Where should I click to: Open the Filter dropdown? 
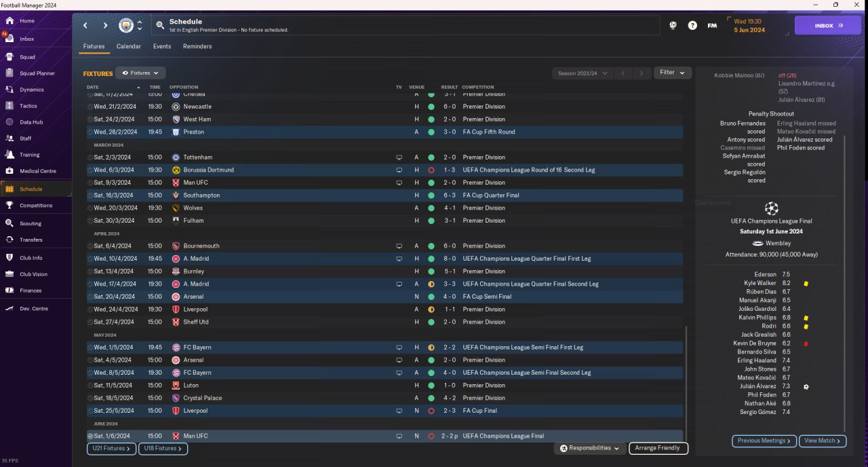coord(673,73)
